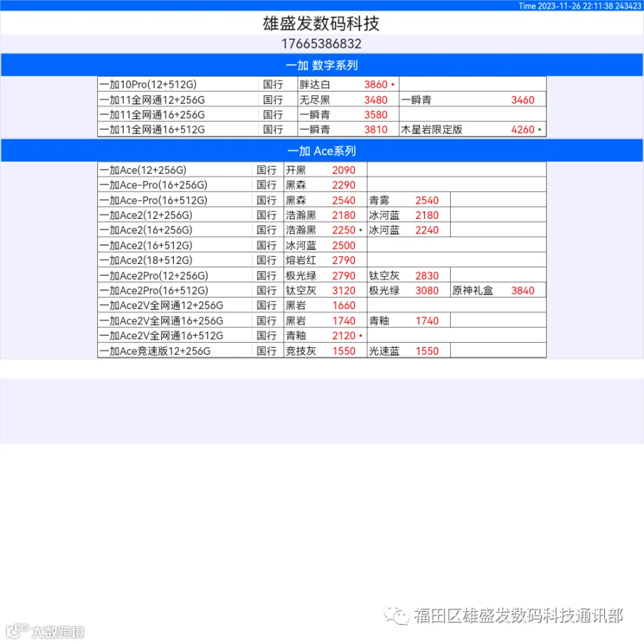Click the model name 一加Ace2(18+512G)
This screenshot has height=644, width=644.
coord(146,260)
